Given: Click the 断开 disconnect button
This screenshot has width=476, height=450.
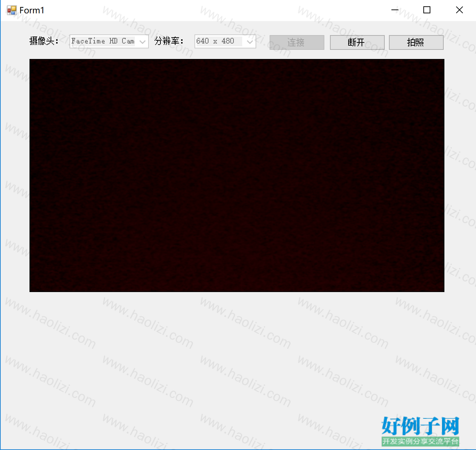Looking at the screenshot, I should [357, 42].
